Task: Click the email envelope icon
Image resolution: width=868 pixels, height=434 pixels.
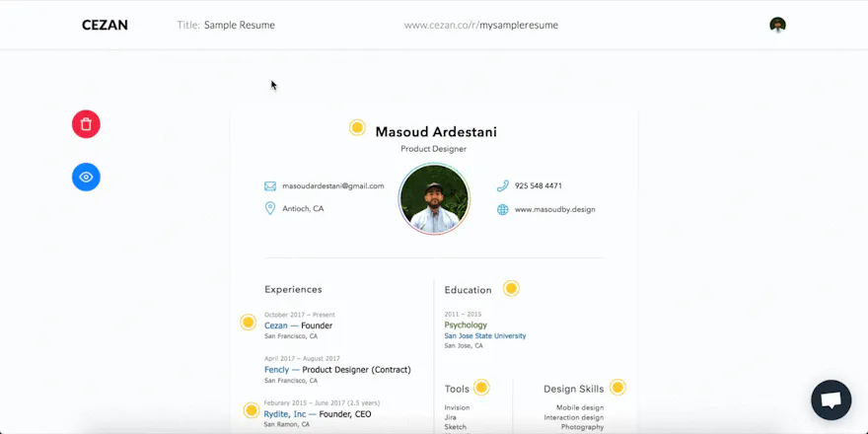Action: tap(270, 186)
